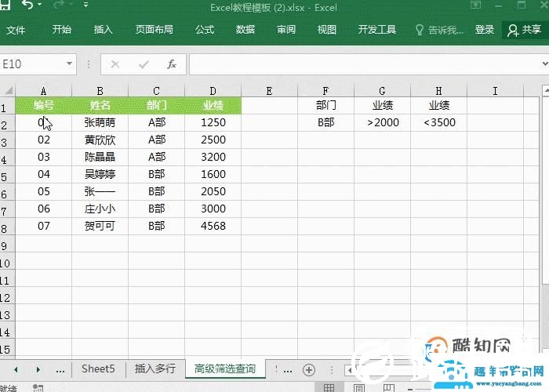Screen dimensions: 549x392
Task: Click cell containing 庄小小
Action: click(x=100, y=209)
